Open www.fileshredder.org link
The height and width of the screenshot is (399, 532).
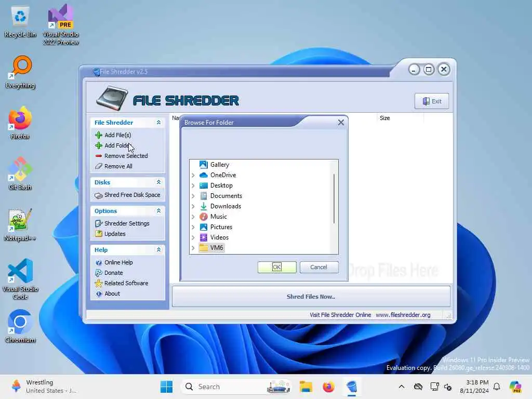[x=403, y=315]
